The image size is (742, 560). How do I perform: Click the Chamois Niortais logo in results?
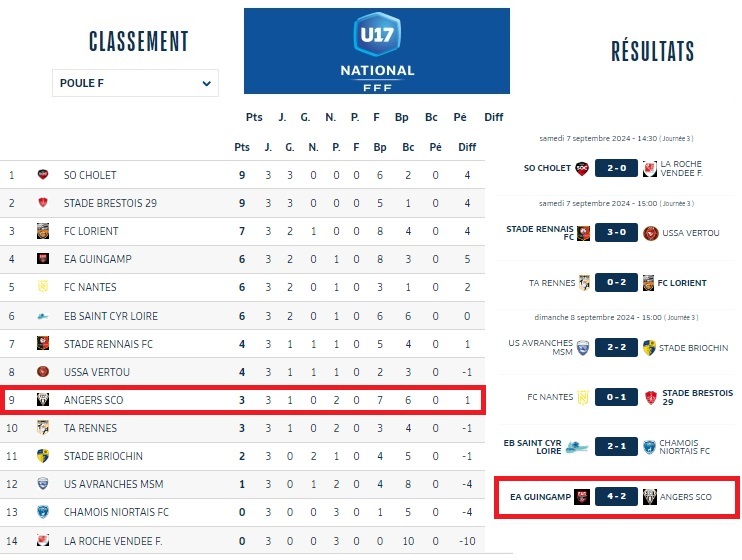click(x=650, y=447)
